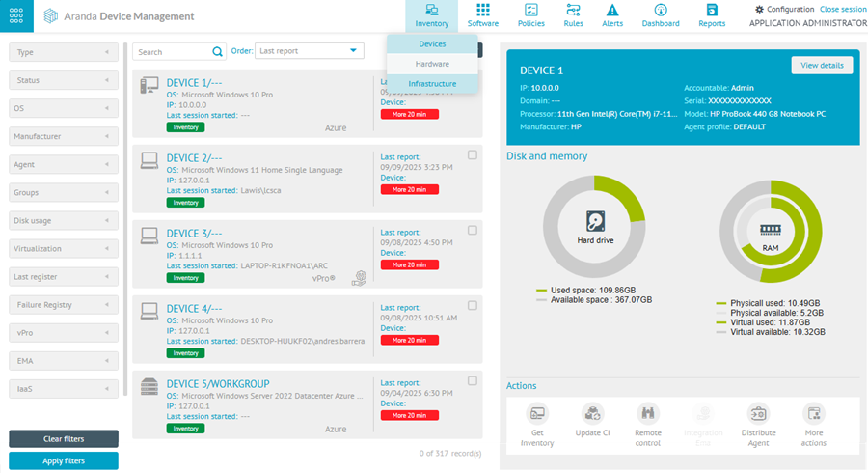
Task: Open the Dashboard gauge icon
Action: click(x=661, y=10)
